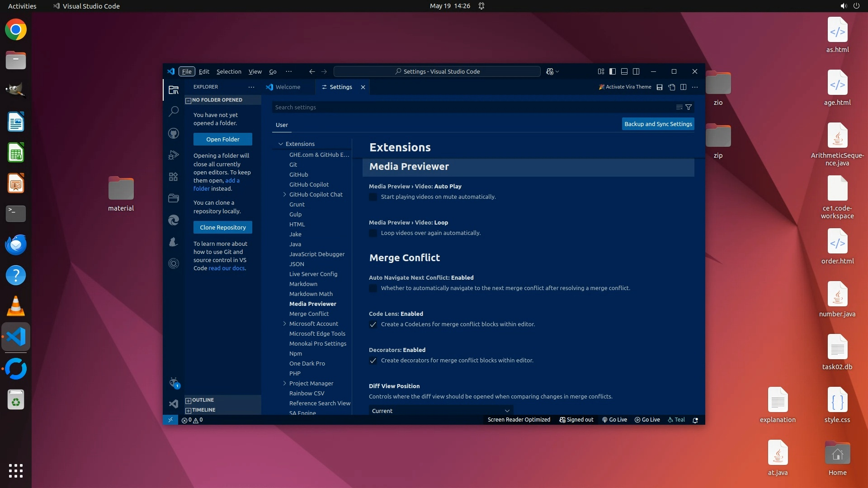Expand the Outline section
This screenshot has height=488, width=868.
pyautogui.click(x=203, y=400)
